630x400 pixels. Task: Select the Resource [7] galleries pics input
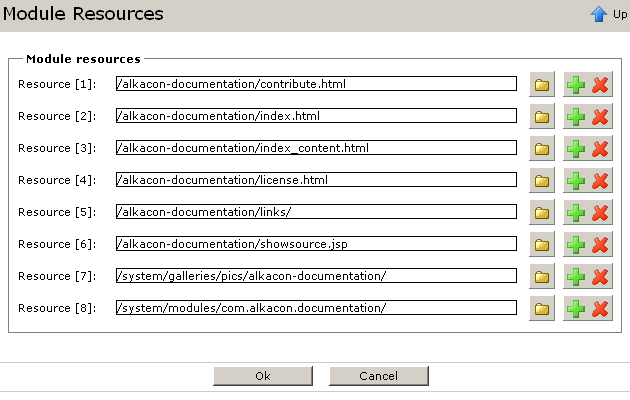point(316,276)
